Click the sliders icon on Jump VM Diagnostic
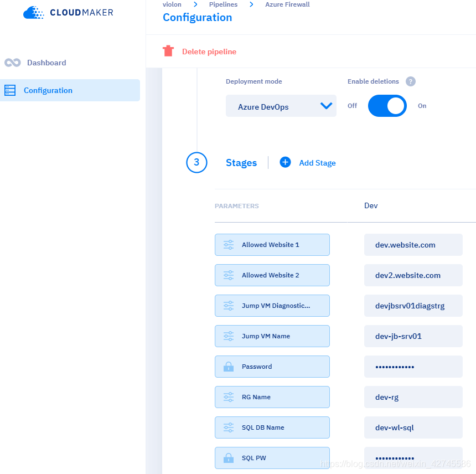476x474 pixels. pyautogui.click(x=229, y=306)
